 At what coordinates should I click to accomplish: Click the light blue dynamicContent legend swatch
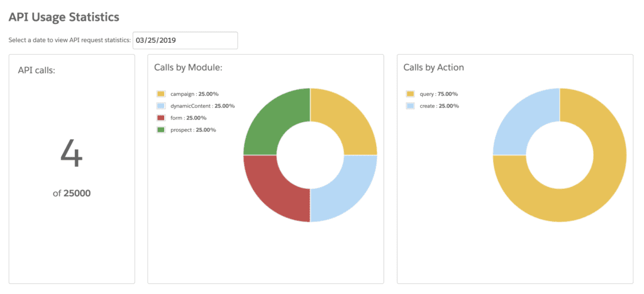[160, 106]
